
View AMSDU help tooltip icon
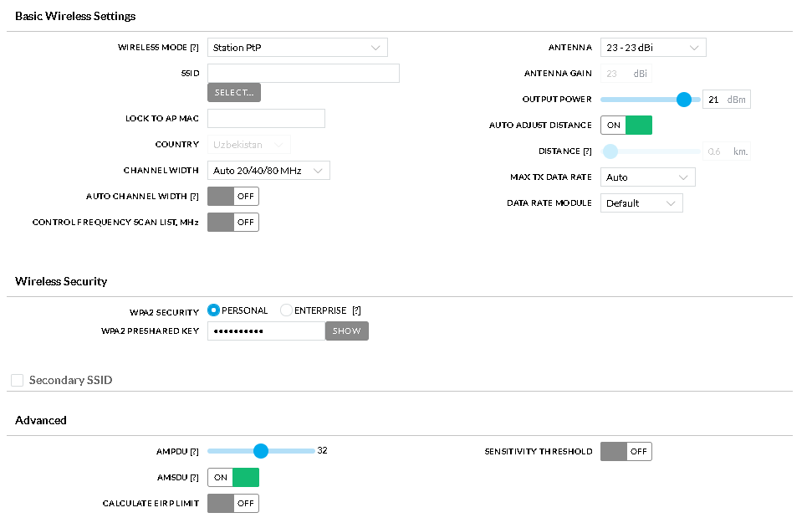194,477
